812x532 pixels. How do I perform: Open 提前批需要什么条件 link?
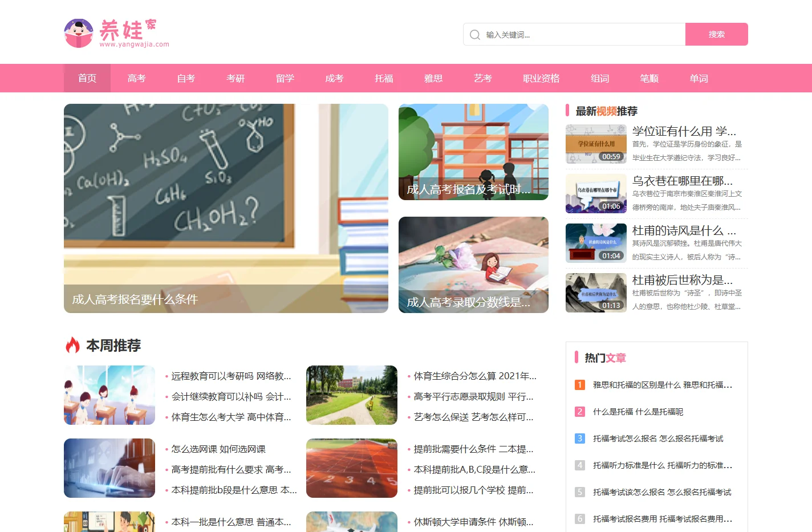coord(473,449)
